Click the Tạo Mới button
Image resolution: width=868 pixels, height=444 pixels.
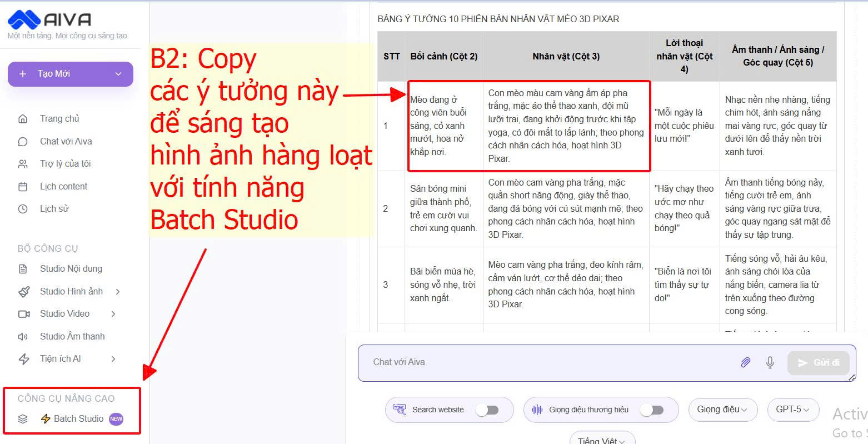[x=70, y=74]
